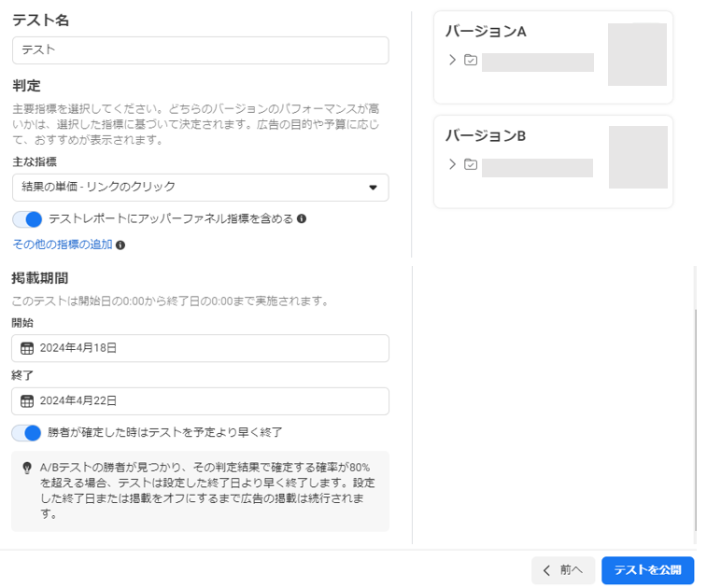Click info icon beside アッパーファネル指標 toggle
The image size is (707, 588).
(x=302, y=219)
